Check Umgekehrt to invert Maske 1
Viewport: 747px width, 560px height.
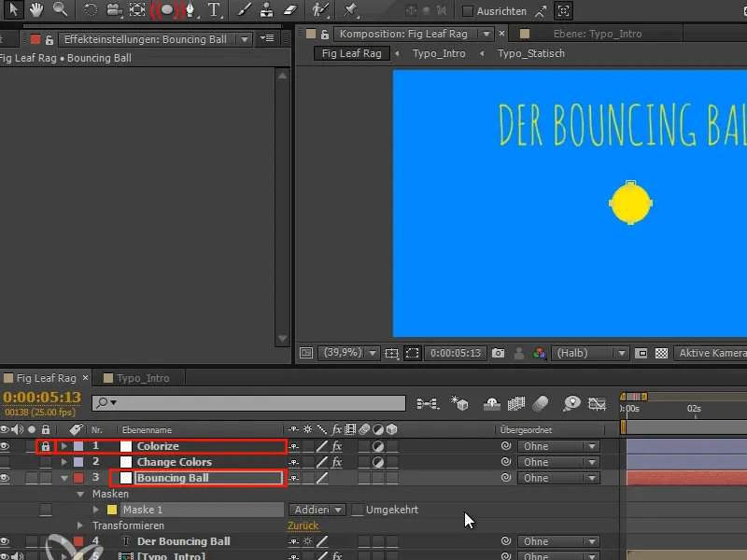tap(358, 508)
